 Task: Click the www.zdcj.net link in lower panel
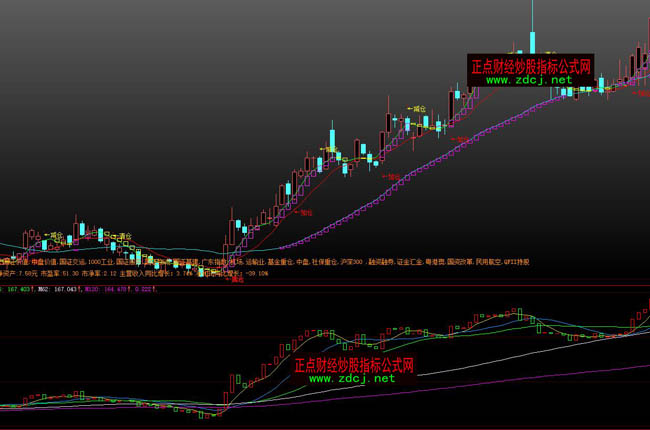[351, 379]
